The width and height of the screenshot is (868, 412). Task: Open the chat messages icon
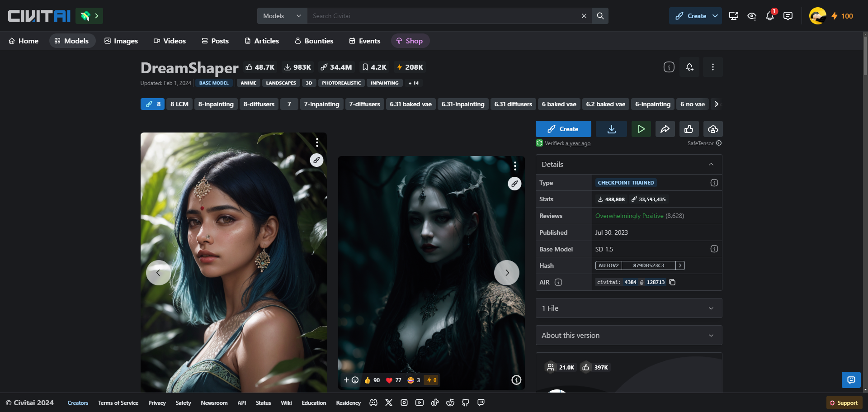788,16
